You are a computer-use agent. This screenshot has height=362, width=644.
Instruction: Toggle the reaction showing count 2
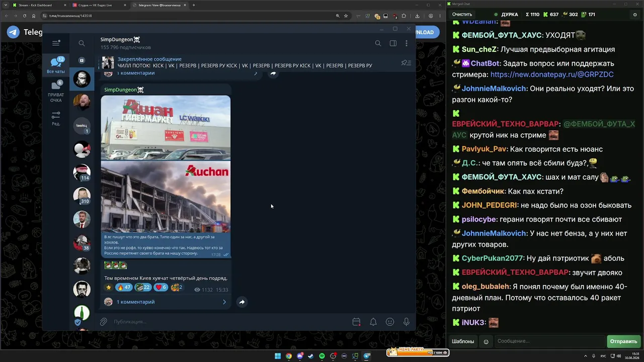click(177, 288)
